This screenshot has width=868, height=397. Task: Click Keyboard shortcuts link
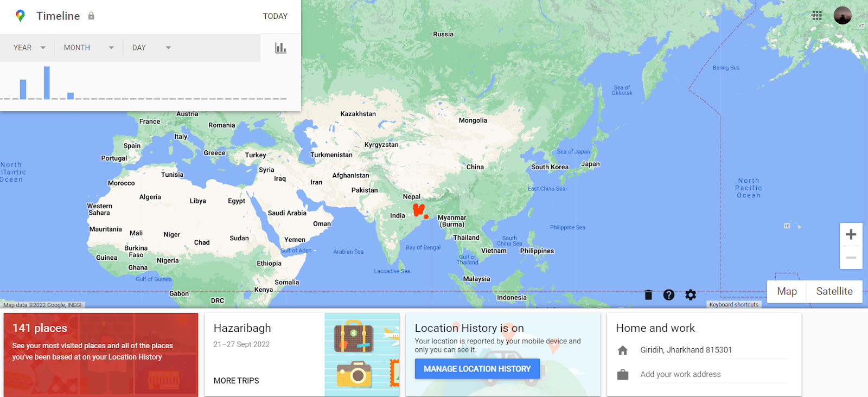734,305
